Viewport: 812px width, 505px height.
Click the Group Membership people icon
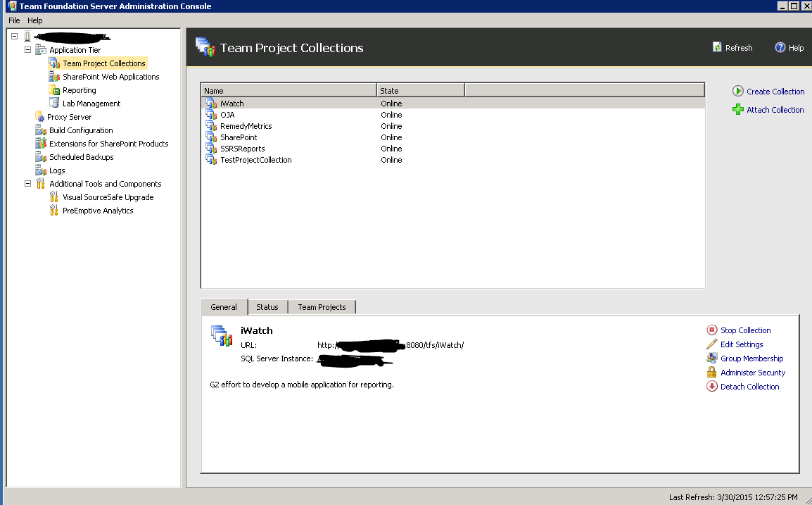coord(712,359)
